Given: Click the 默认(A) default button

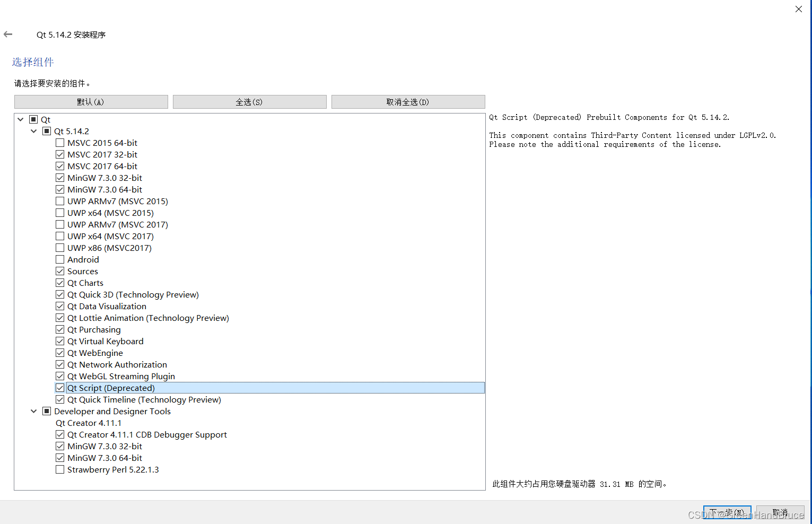Looking at the screenshot, I should pyautogui.click(x=91, y=102).
